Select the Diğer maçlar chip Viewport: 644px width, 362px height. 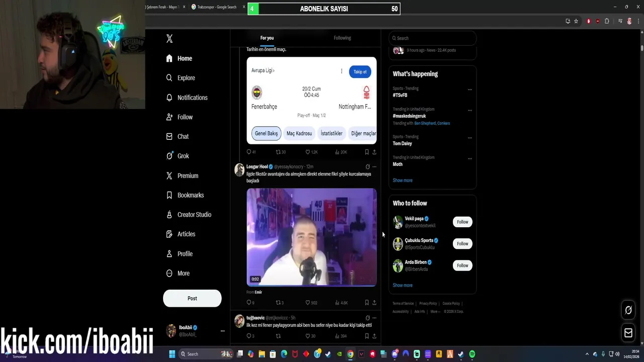pos(363,134)
